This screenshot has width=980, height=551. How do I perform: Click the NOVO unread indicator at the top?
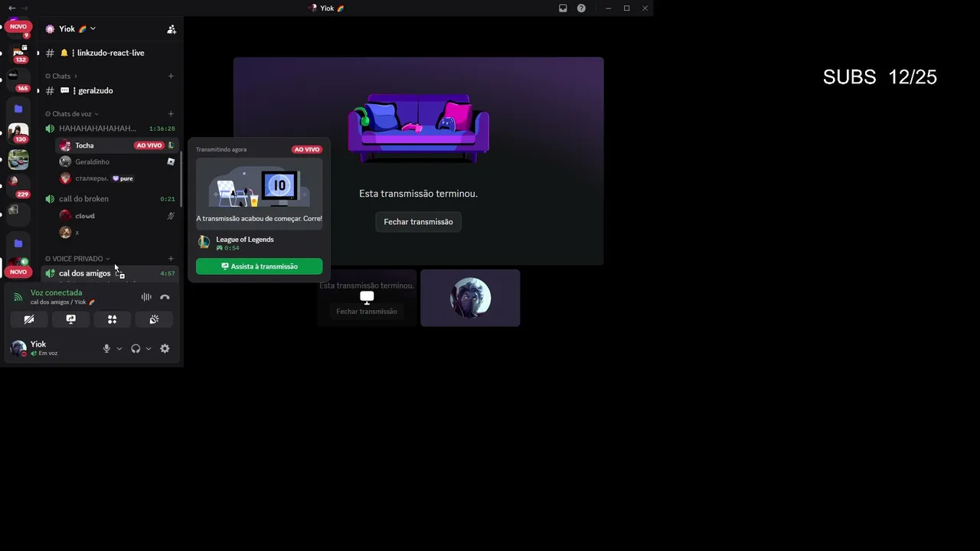(18, 26)
